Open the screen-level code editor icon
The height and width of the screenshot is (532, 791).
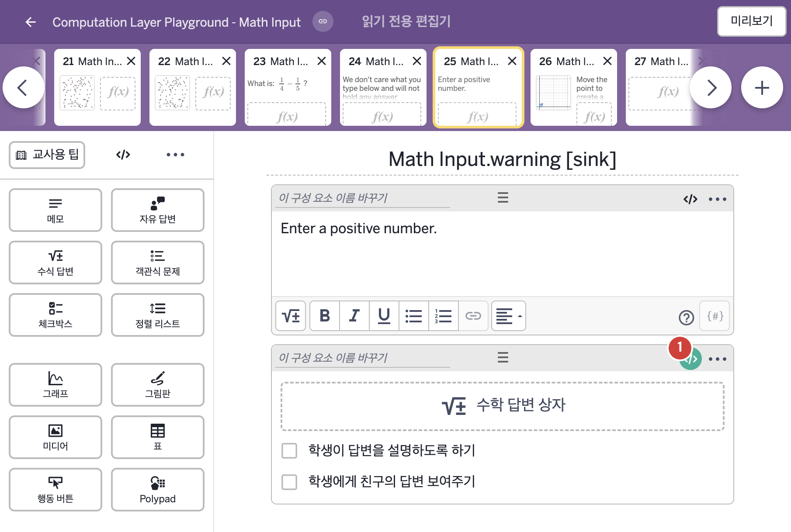(123, 155)
